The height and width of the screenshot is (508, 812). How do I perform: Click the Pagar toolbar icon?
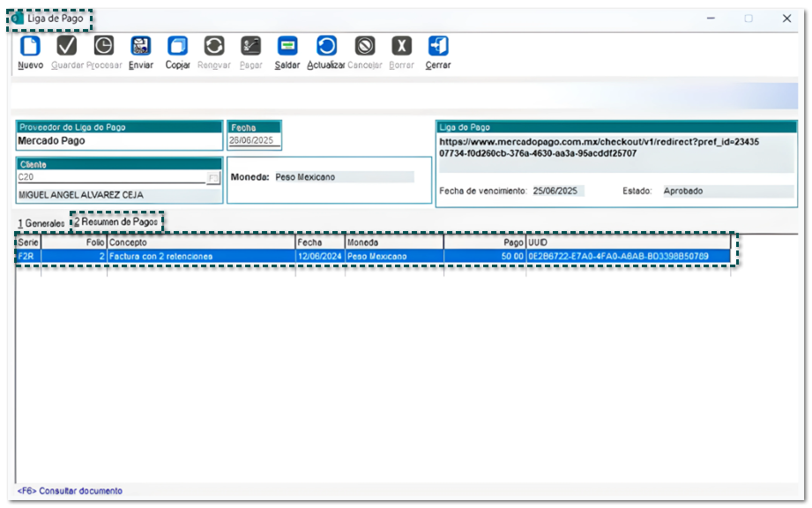pyautogui.click(x=251, y=47)
